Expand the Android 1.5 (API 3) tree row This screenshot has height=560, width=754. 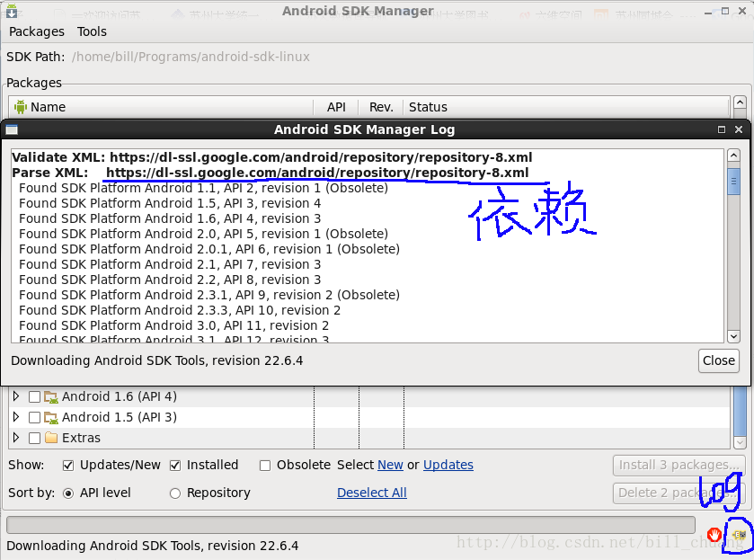coord(16,417)
